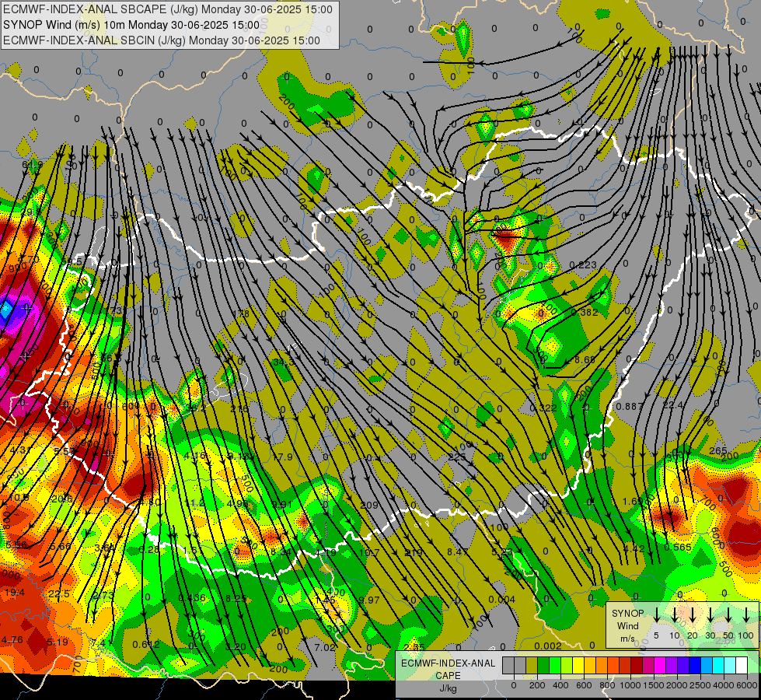Click the 8.47 value on the map
This screenshot has width=761, height=700.
click(x=457, y=552)
